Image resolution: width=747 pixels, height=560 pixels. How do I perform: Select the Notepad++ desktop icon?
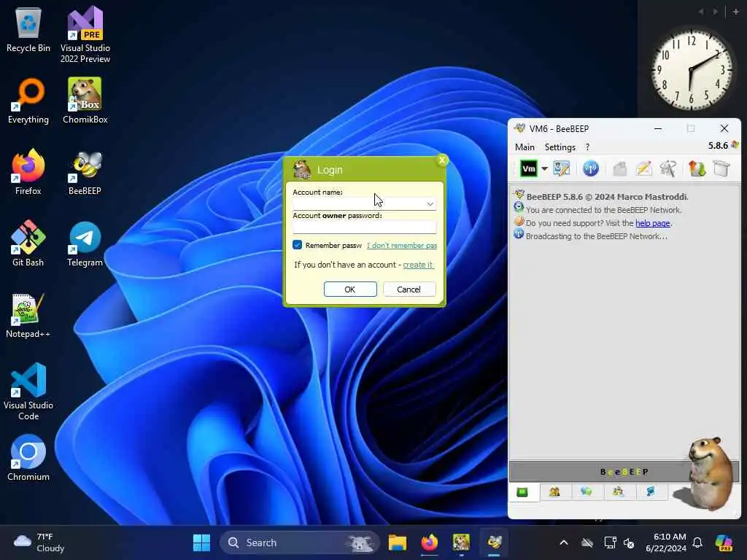[28, 315]
